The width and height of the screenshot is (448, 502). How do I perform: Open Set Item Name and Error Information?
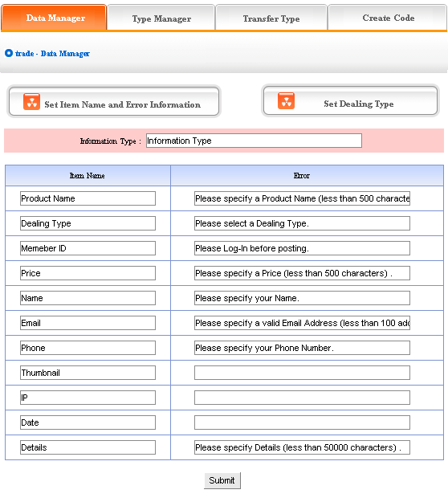(114, 101)
